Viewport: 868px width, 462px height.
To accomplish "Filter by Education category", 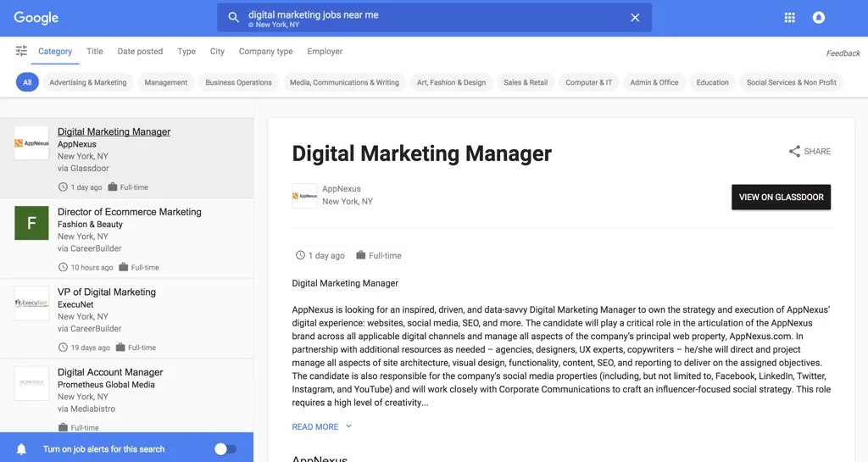I will point(712,82).
